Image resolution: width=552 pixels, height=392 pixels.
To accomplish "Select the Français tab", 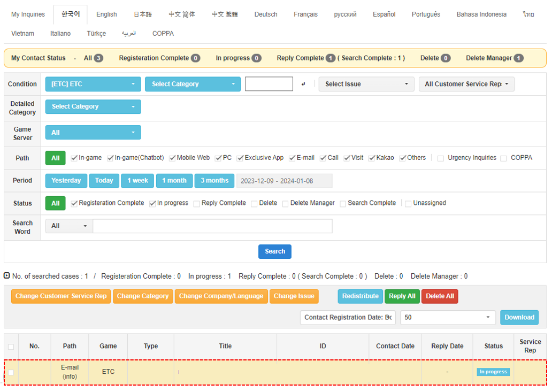I will [x=305, y=14].
